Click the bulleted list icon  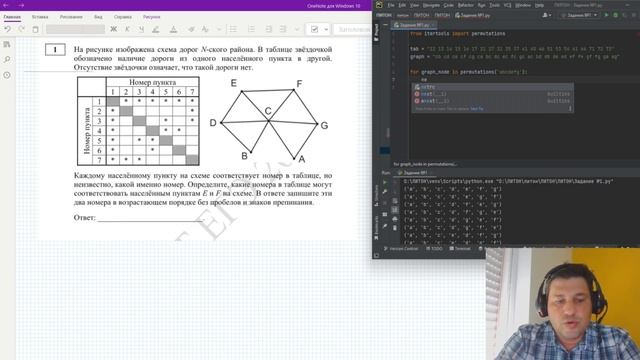click(x=233, y=29)
